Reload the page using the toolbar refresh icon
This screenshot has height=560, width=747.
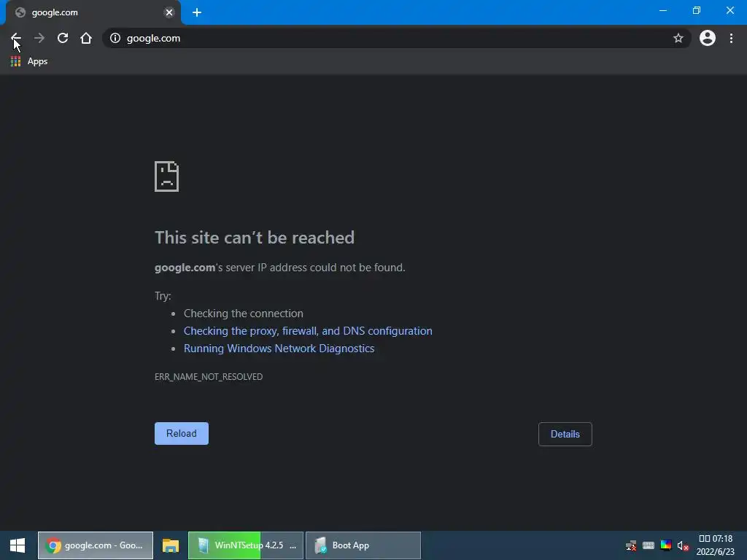[63, 38]
